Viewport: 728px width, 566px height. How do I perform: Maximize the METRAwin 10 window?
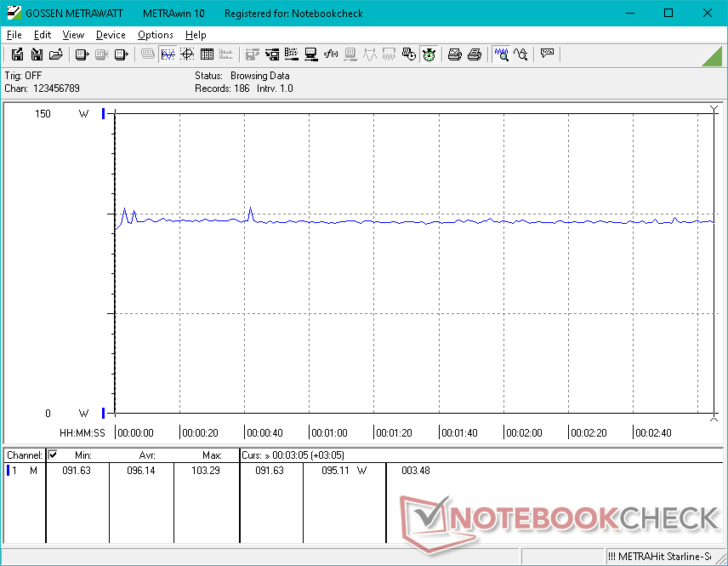[x=668, y=13]
